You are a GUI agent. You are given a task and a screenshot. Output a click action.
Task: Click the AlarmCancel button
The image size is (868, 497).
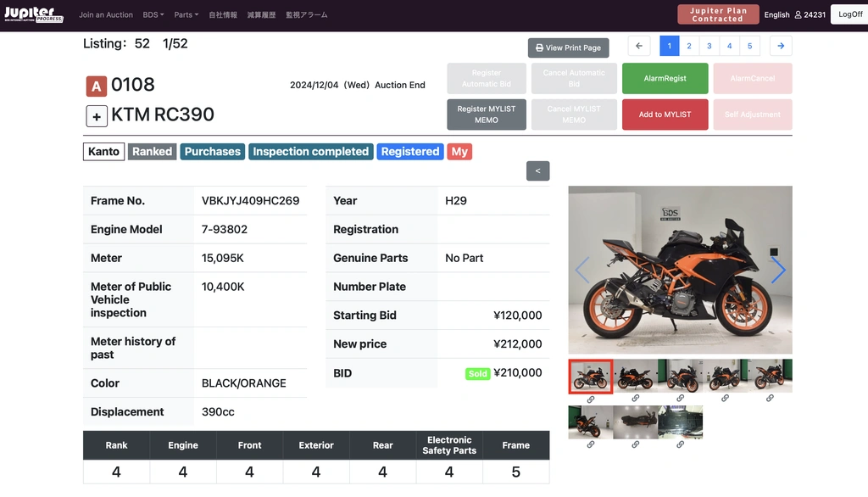click(x=753, y=78)
